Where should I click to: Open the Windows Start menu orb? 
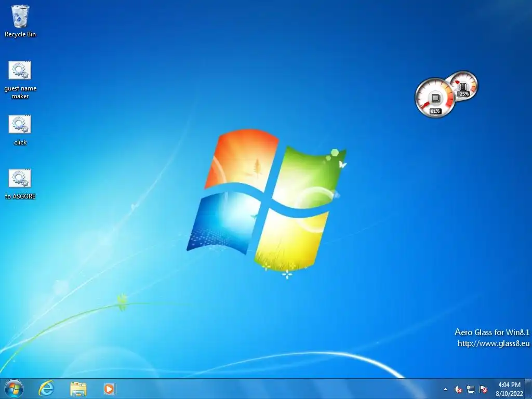click(x=14, y=389)
